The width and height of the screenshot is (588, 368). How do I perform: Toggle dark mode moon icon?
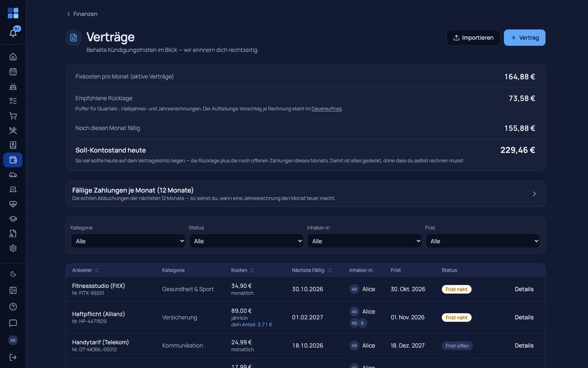point(13,274)
